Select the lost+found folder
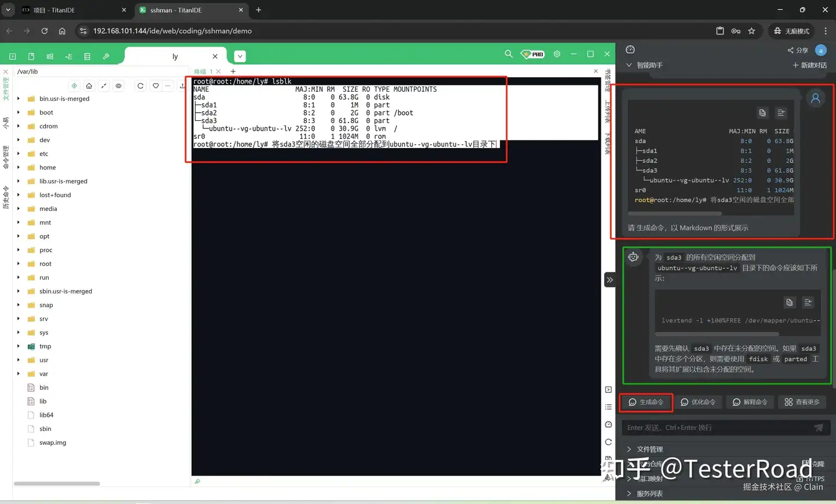 (55, 195)
